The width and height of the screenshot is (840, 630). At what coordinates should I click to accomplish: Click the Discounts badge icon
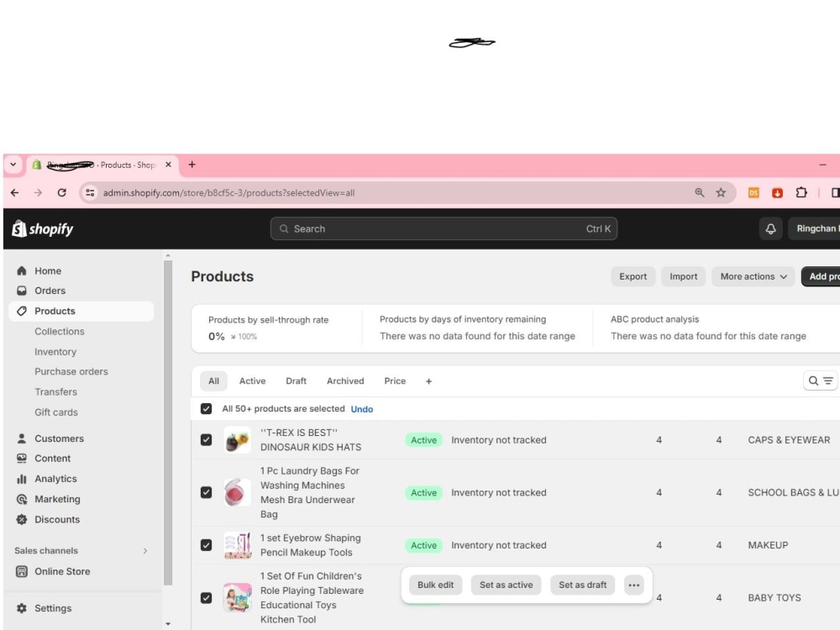click(x=22, y=519)
